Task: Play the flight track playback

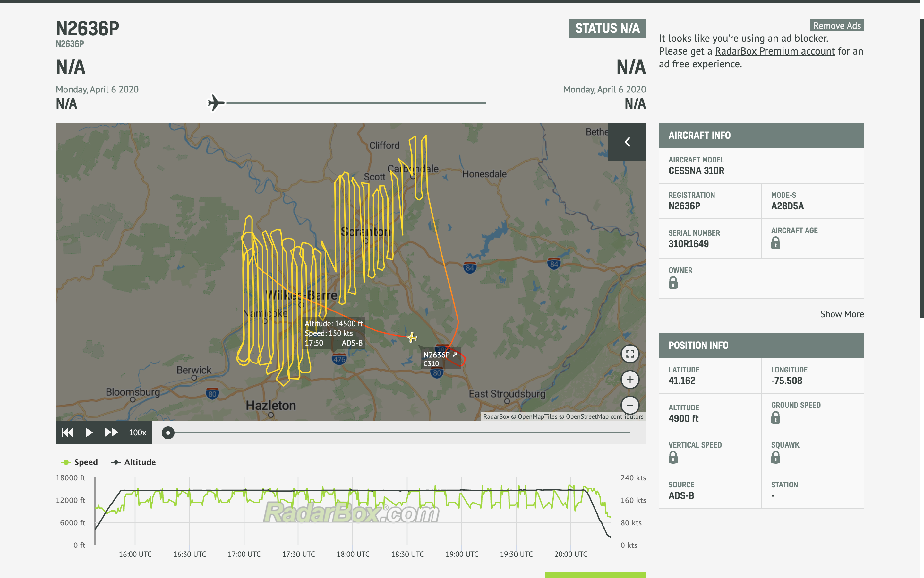Action: tap(89, 432)
